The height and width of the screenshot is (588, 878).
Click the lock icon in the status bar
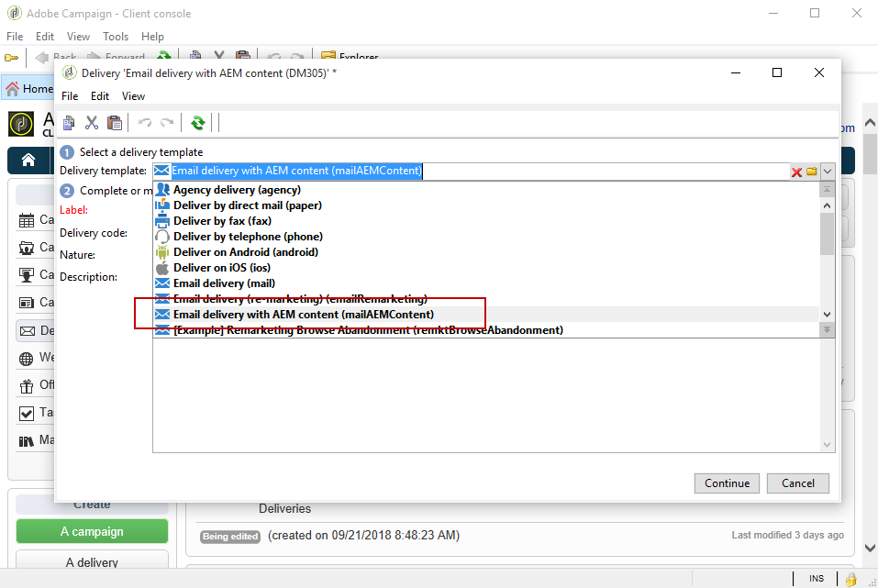coord(851,579)
